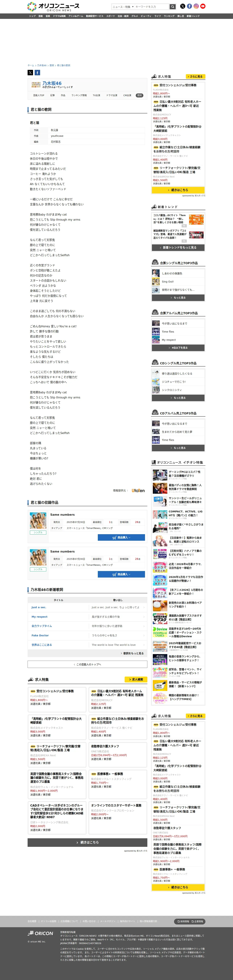Viewport: 233px width, 980px height.
Task: Expand 商品購入 for first Same numbers
Action: tap(121, 538)
